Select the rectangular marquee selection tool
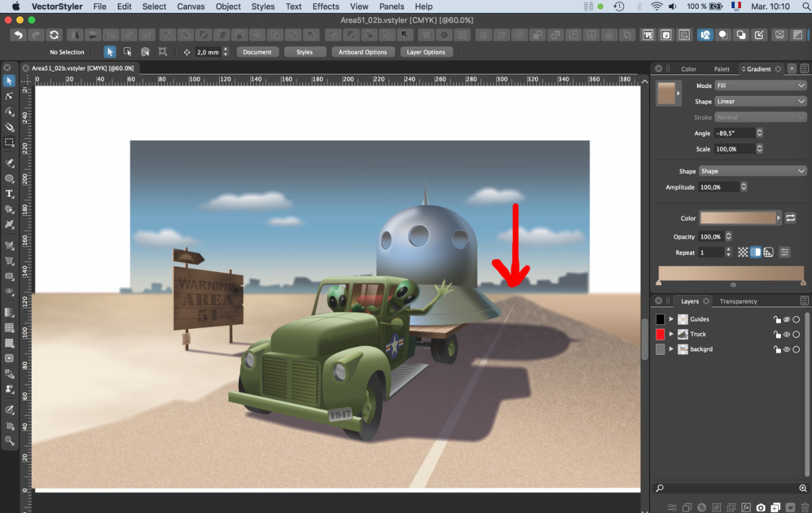Screen dimensions: 812x513 click(9, 142)
